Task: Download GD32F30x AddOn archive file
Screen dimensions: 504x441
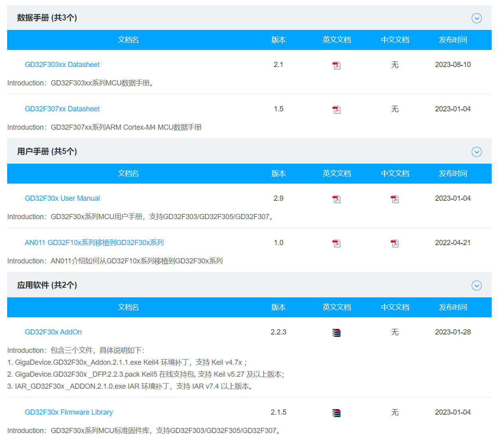Action: point(337,332)
